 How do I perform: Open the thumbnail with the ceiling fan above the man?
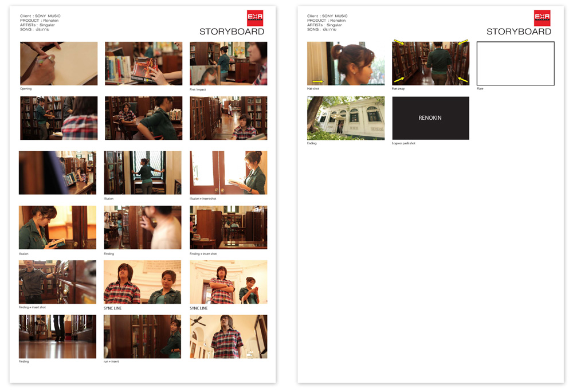(229, 336)
